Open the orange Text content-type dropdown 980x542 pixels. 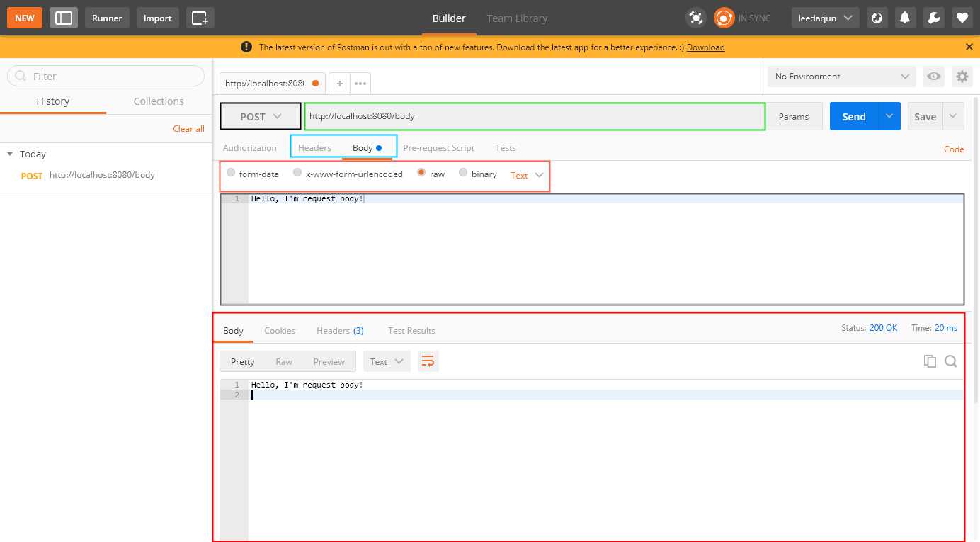(527, 175)
